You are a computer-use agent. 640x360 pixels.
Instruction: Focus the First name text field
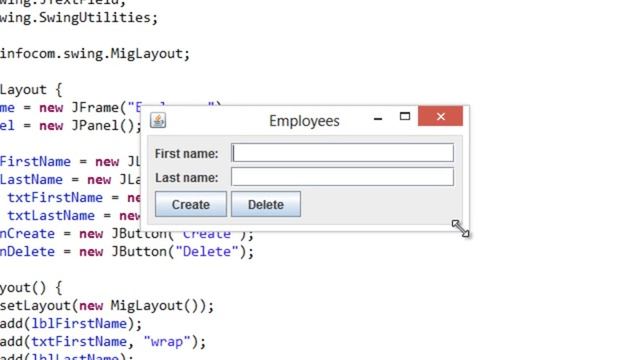[342, 153]
